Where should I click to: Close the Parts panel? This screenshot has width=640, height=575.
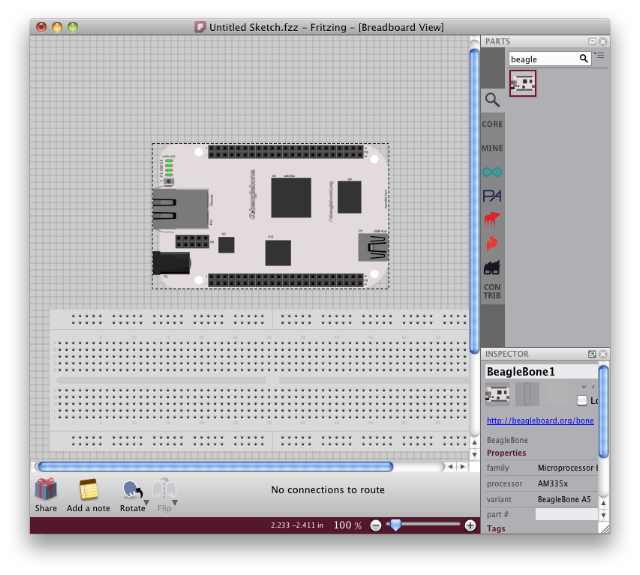(x=603, y=41)
